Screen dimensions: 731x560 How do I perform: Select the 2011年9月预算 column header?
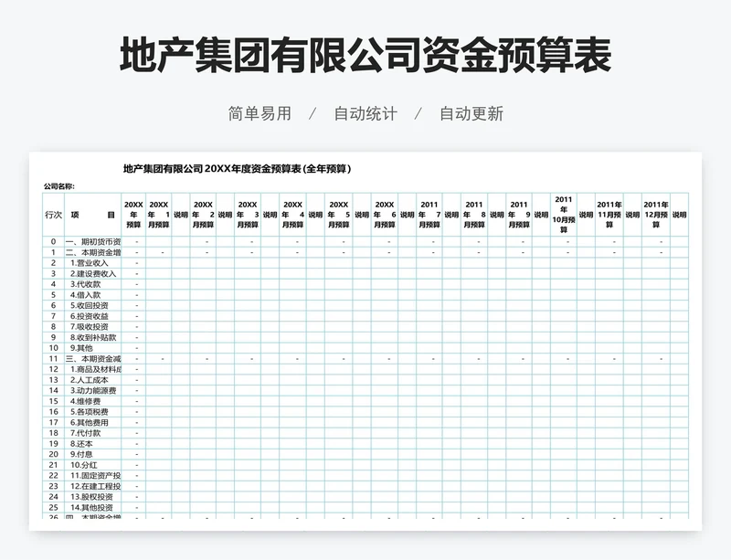point(518,215)
